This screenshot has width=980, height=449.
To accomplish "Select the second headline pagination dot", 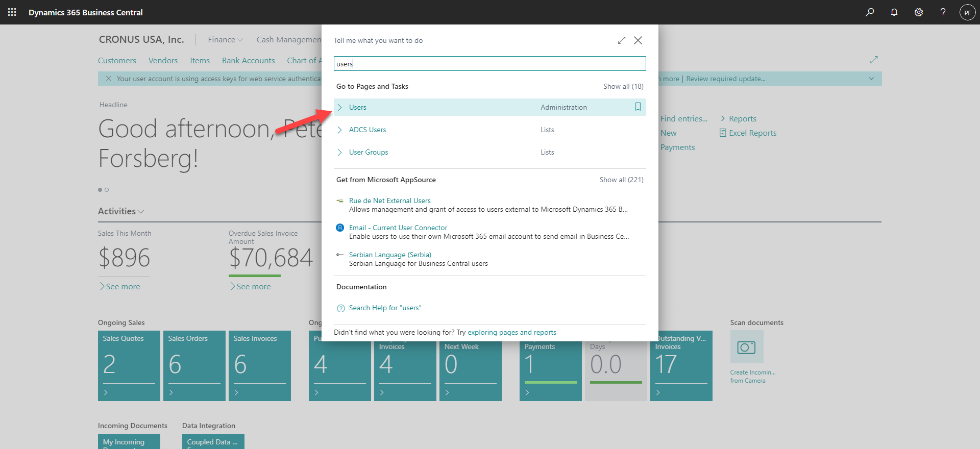I will [x=107, y=190].
